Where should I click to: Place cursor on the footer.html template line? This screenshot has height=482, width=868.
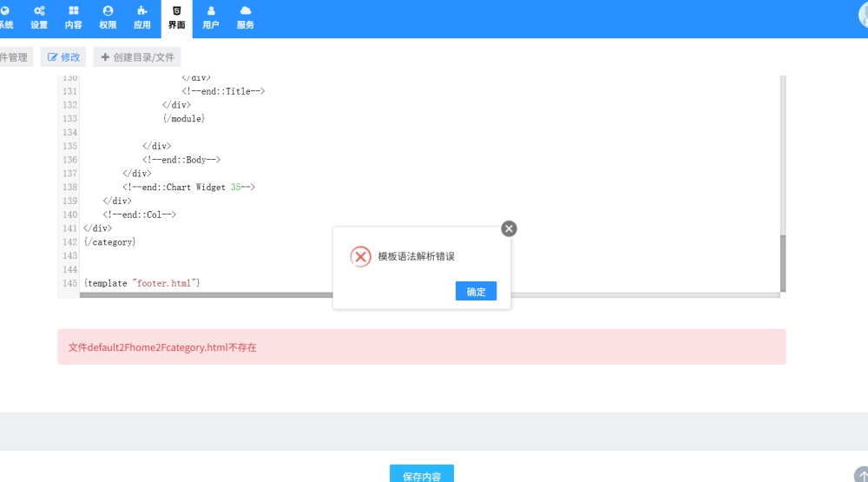tap(142, 283)
